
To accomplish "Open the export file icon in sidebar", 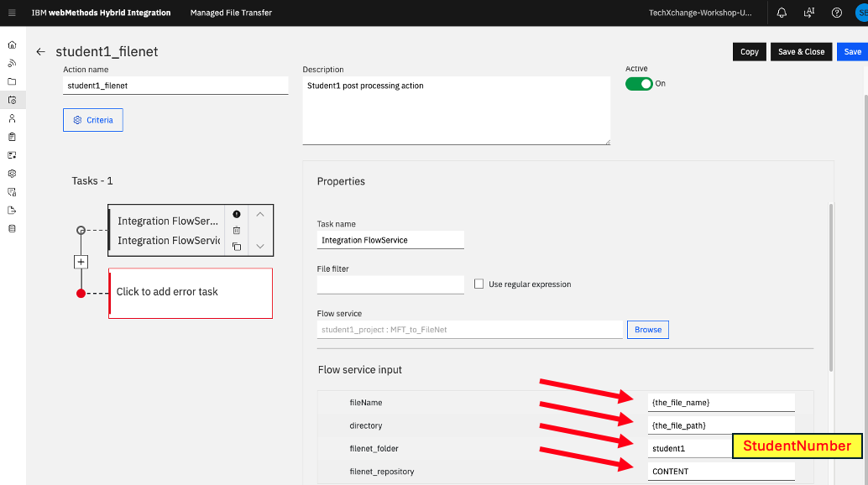I will click(x=13, y=210).
